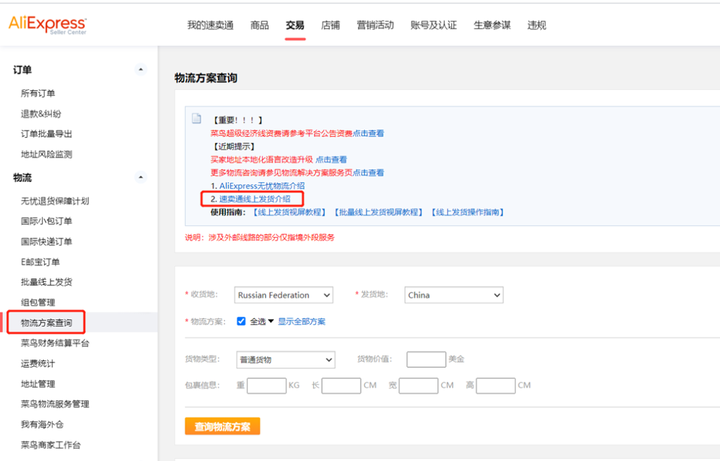
Task: Collapse the 物流 sidebar section
Action: (x=141, y=177)
